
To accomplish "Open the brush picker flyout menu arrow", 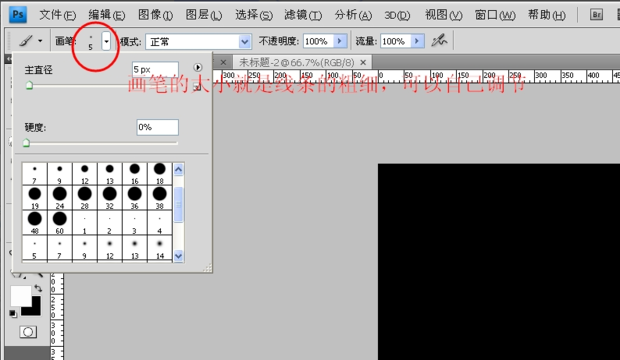I will click(x=198, y=67).
